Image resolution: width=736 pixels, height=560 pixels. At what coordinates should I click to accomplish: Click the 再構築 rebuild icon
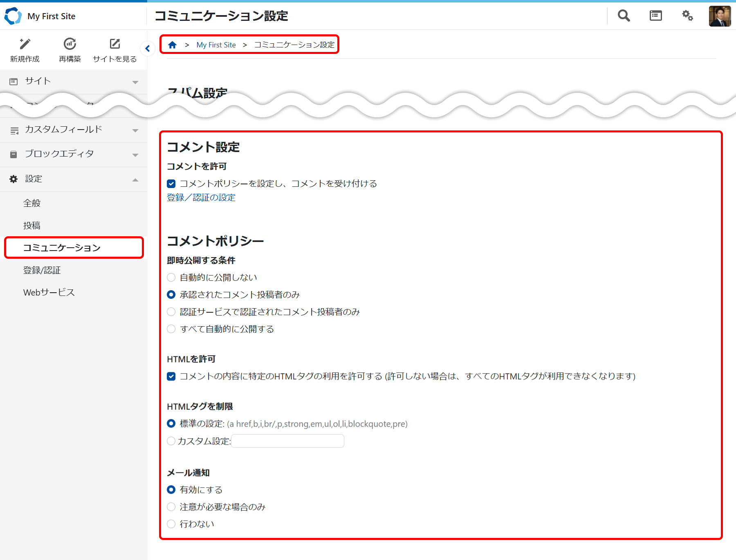point(70,44)
